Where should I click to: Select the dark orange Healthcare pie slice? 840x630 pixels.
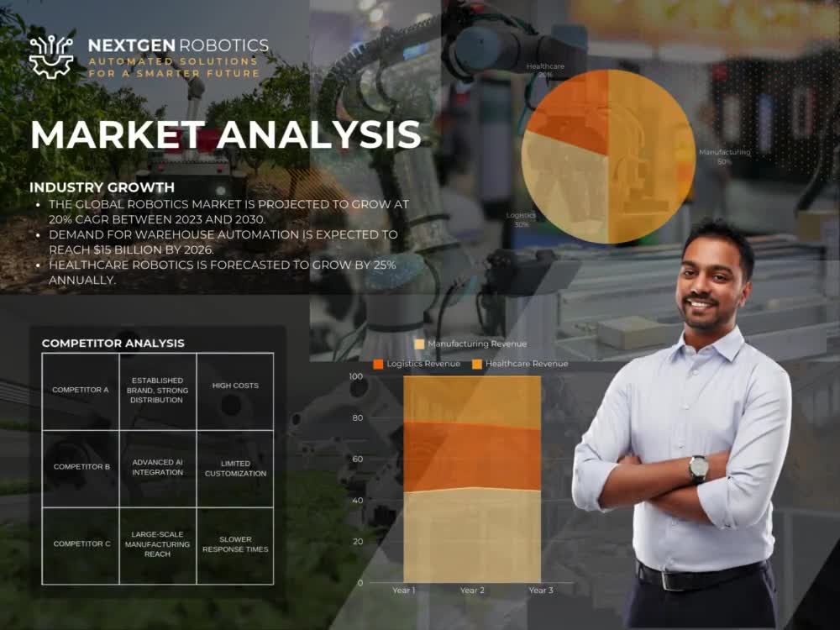point(576,113)
